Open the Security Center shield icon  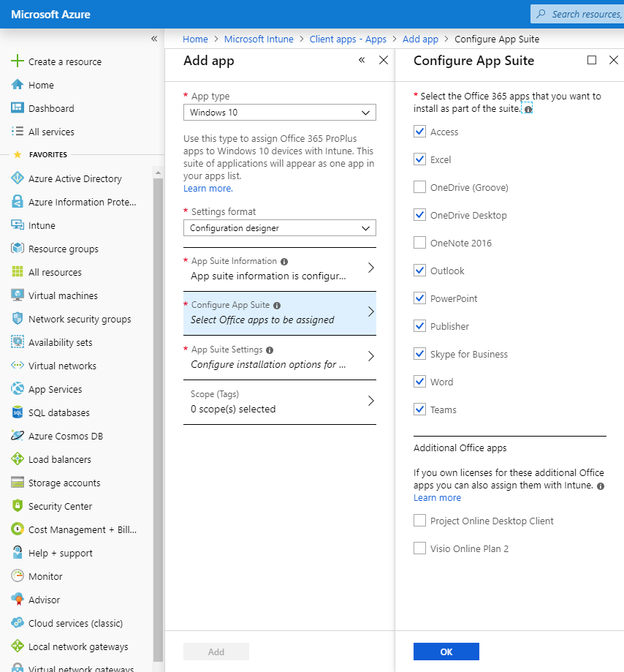click(18, 506)
